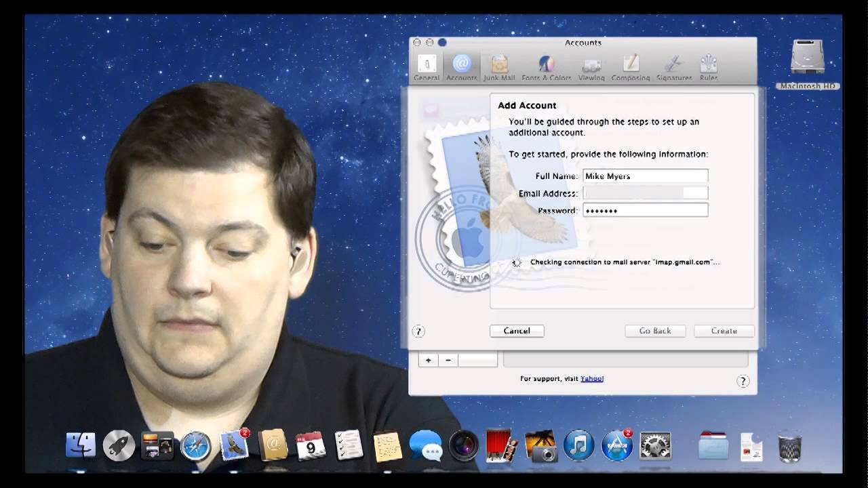The height and width of the screenshot is (488, 868).
Task: Cancel the Add Account dialog
Action: click(517, 331)
